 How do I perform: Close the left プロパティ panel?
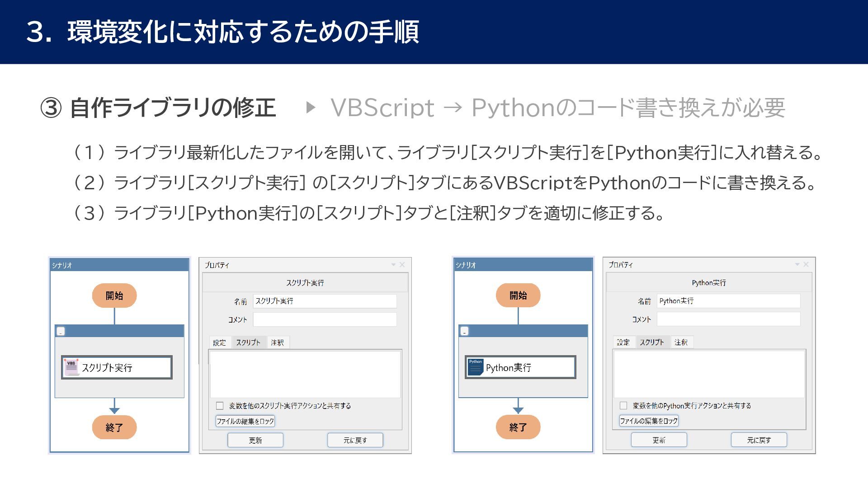pyautogui.click(x=402, y=265)
